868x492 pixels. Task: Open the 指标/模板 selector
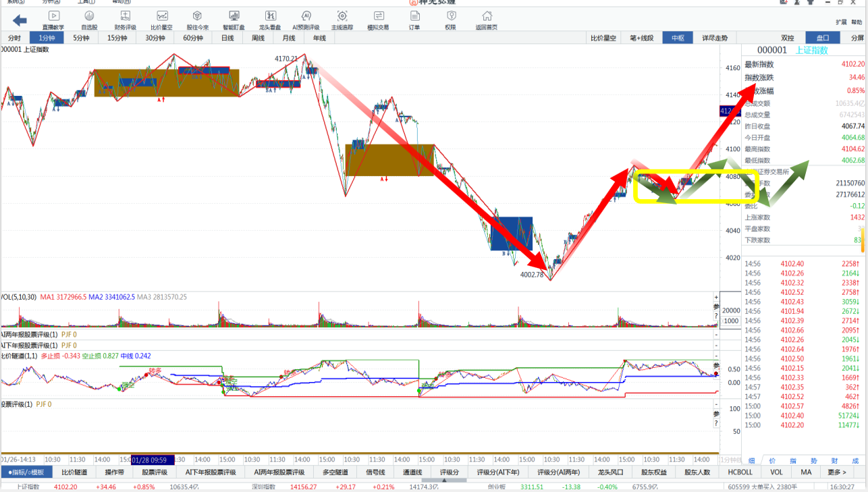click(x=26, y=472)
